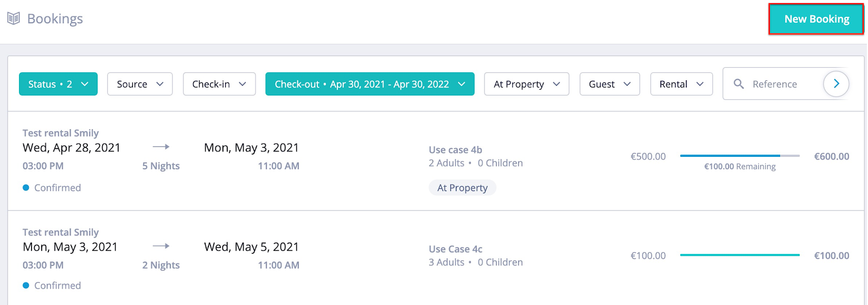Screen dimensions: 868x305
Task: Expand the Source filter dropdown
Action: tap(140, 84)
